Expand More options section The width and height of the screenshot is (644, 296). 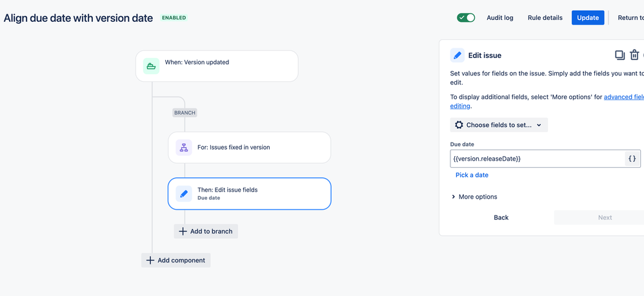pos(474,197)
